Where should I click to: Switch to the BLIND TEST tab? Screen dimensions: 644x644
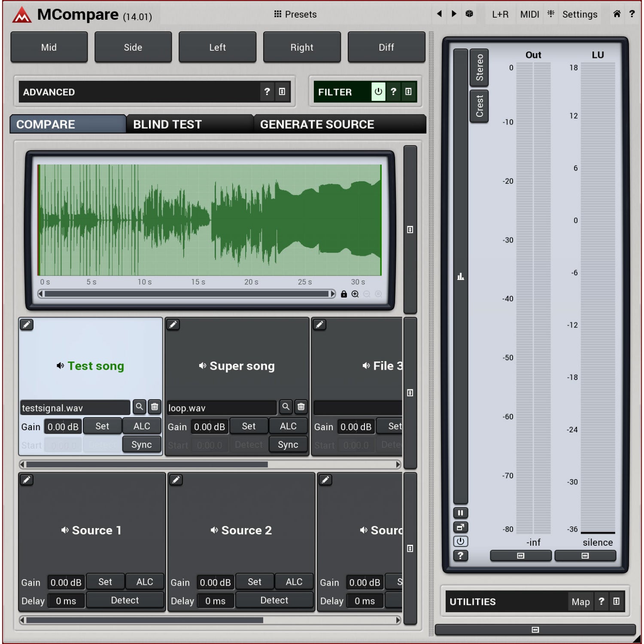(x=190, y=124)
